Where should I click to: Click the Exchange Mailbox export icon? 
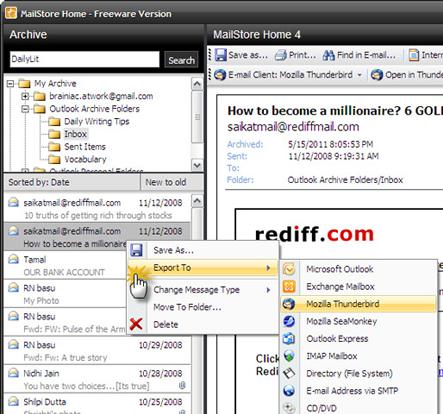pos(289,286)
